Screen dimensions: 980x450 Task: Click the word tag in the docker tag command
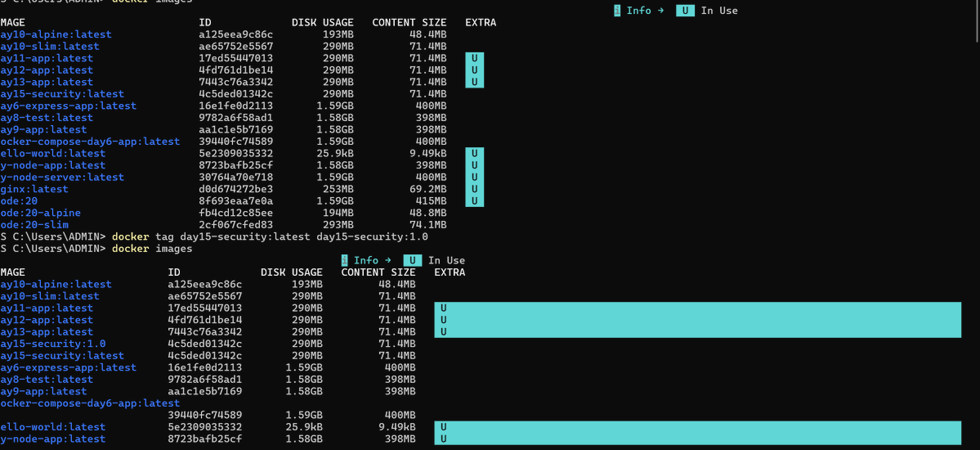tap(164, 237)
